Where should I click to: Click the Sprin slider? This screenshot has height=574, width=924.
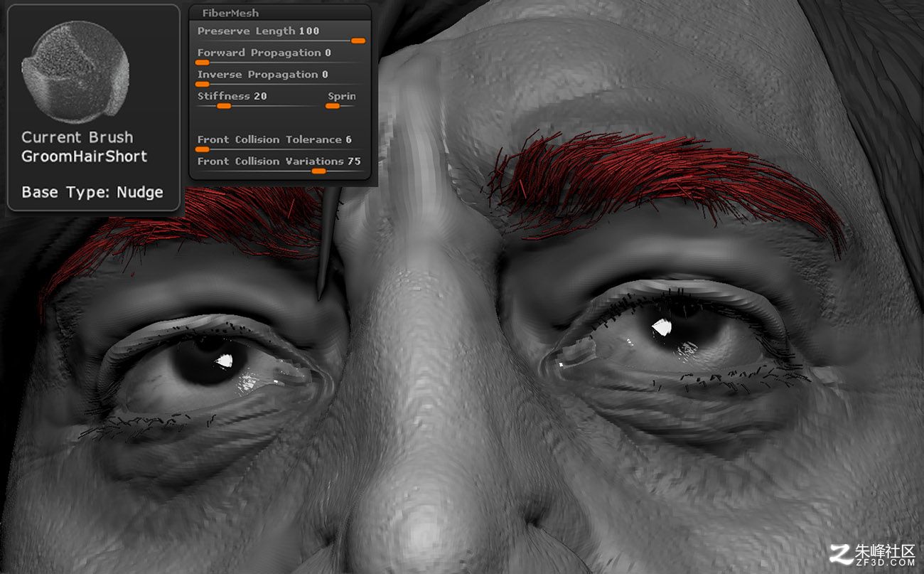(340, 100)
